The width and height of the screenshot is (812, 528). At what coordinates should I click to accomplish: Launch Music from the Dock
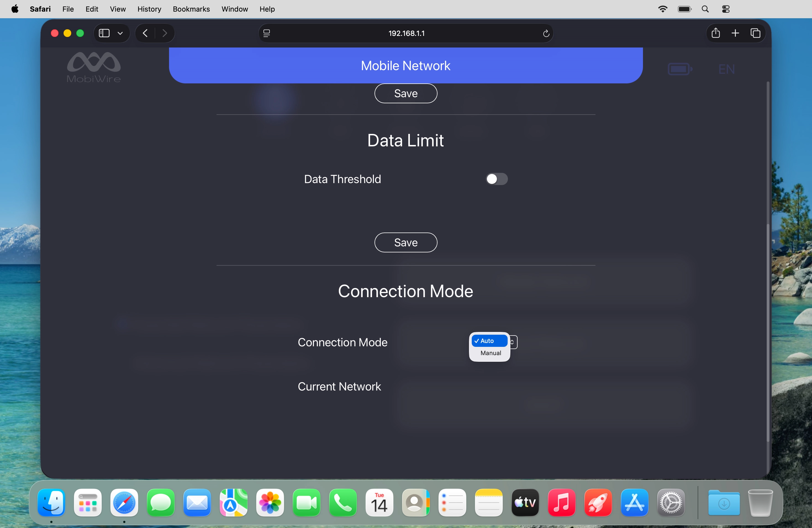pyautogui.click(x=561, y=503)
